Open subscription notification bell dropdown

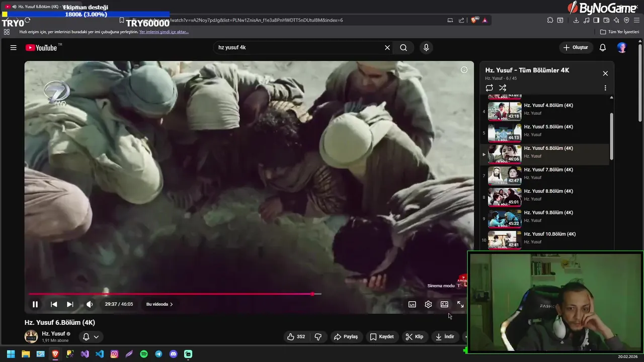tap(91, 336)
